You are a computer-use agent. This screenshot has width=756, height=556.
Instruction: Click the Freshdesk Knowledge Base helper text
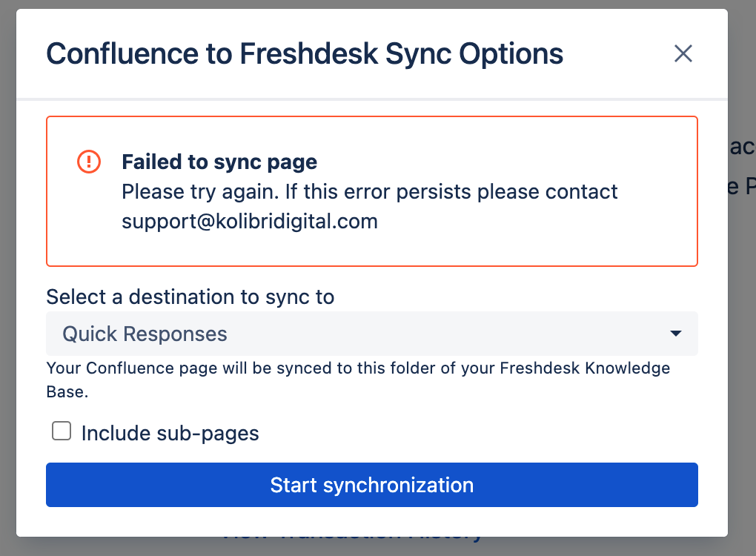click(x=358, y=380)
